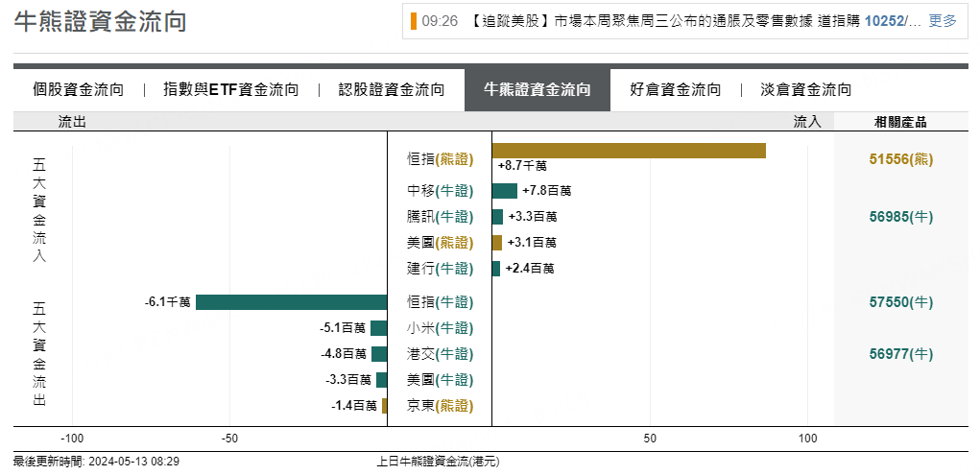The height and width of the screenshot is (475, 980).
Task: Select the 認股證資金流向 tab
Action: pyautogui.click(x=392, y=90)
